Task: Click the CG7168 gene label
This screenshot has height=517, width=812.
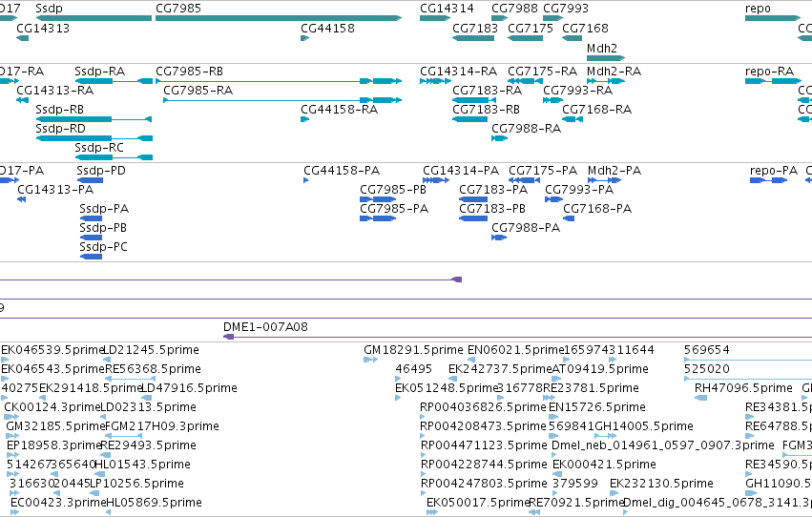Action: click(585, 28)
